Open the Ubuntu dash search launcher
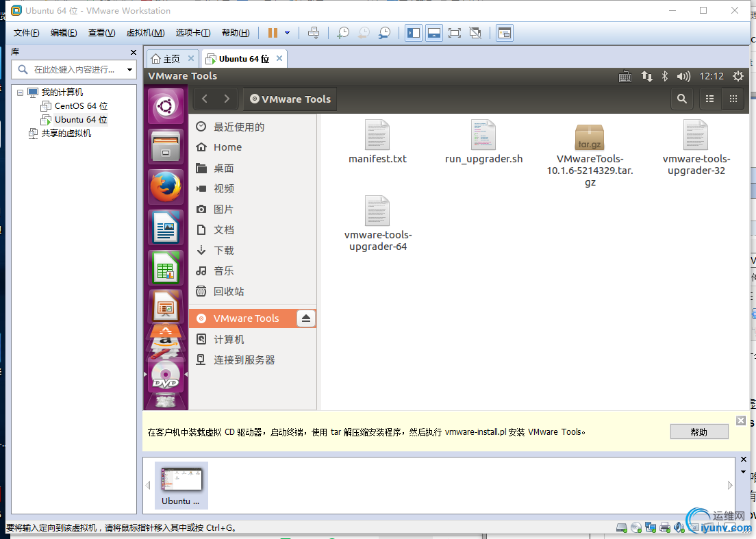 166,106
